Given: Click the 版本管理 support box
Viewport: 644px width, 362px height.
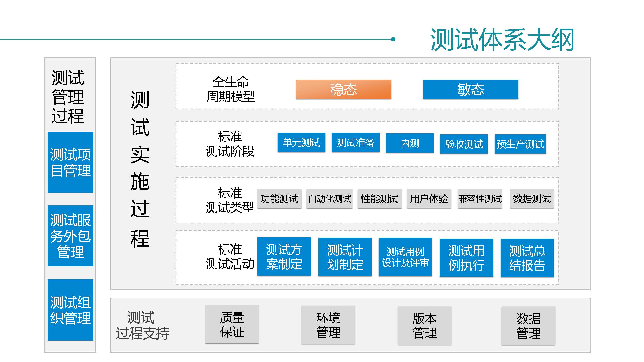Looking at the screenshot, I should point(424,326).
